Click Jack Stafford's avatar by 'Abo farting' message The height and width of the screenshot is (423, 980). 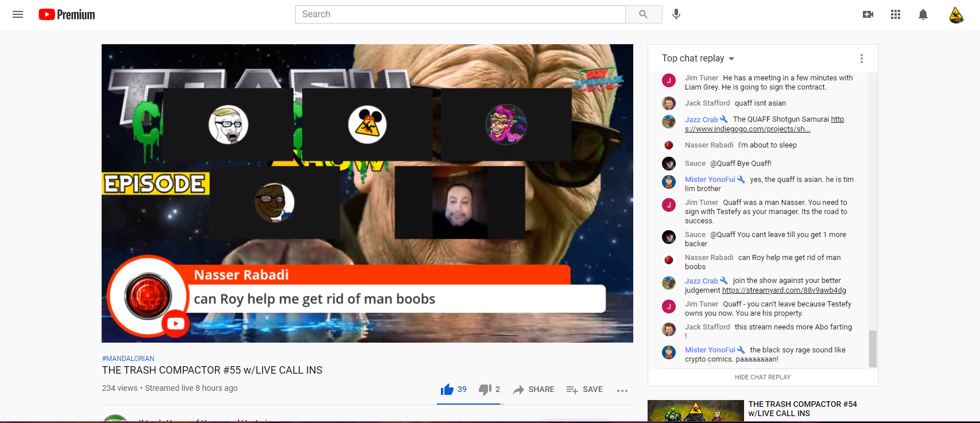pyautogui.click(x=669, y=329)
